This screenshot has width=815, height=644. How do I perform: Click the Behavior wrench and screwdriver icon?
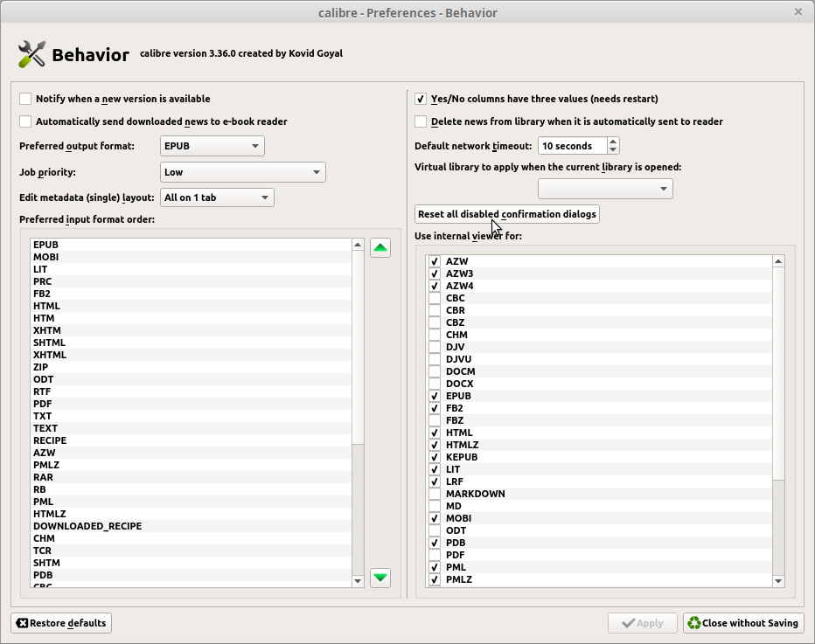click(31, 54)
